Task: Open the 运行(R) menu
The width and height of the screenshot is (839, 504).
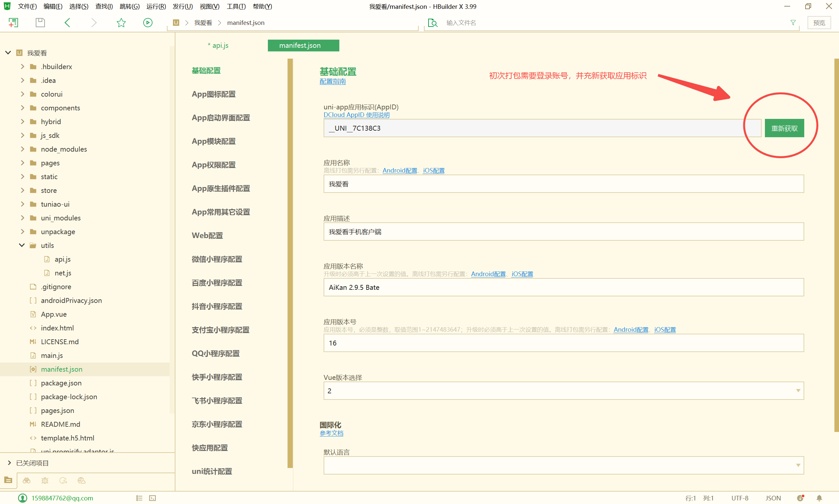Action: [156, 7]
